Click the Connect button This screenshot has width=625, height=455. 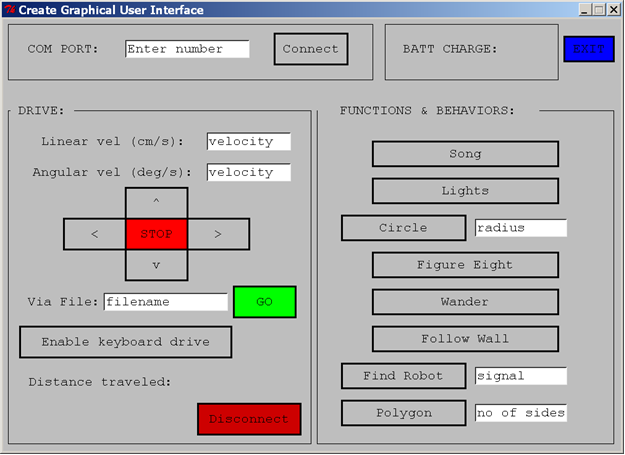click(310, 49)
